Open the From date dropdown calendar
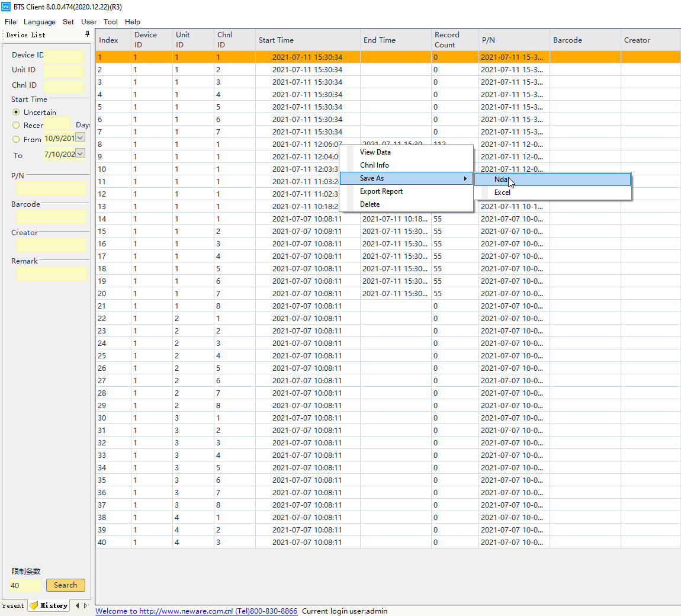The width and height of the screenshot is (681, 616). tap(81, 137)
